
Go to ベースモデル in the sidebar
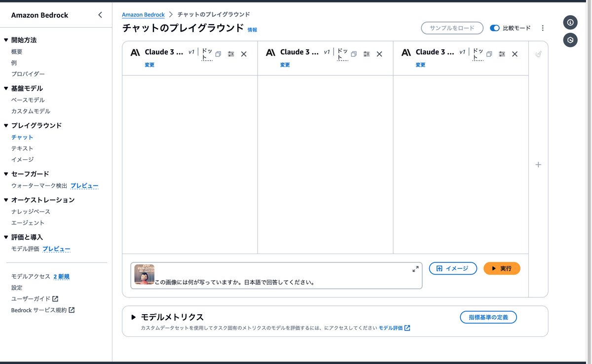[x=28, y=100]
